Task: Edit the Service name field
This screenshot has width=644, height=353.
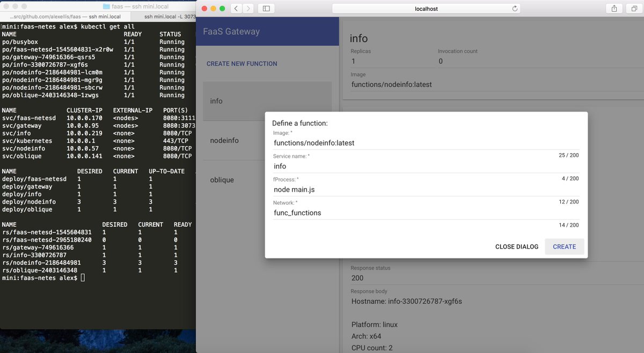Action: click(x=426, y=166)
